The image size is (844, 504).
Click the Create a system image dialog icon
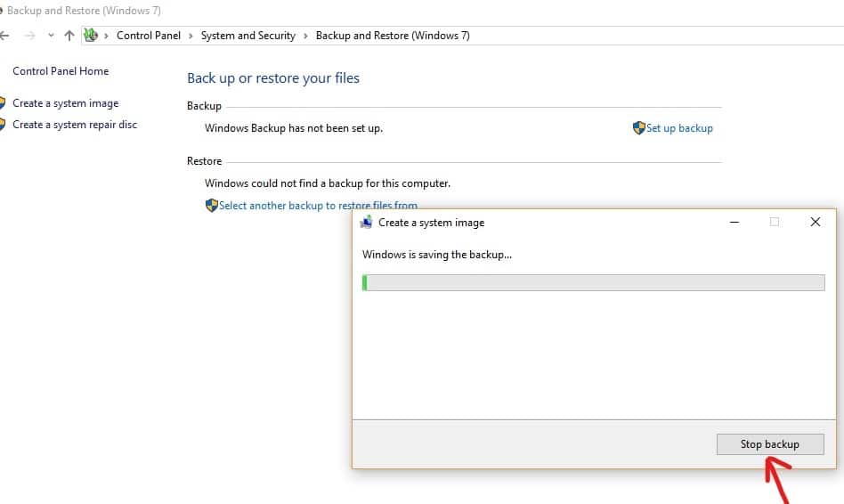click(x=366, y=223)
